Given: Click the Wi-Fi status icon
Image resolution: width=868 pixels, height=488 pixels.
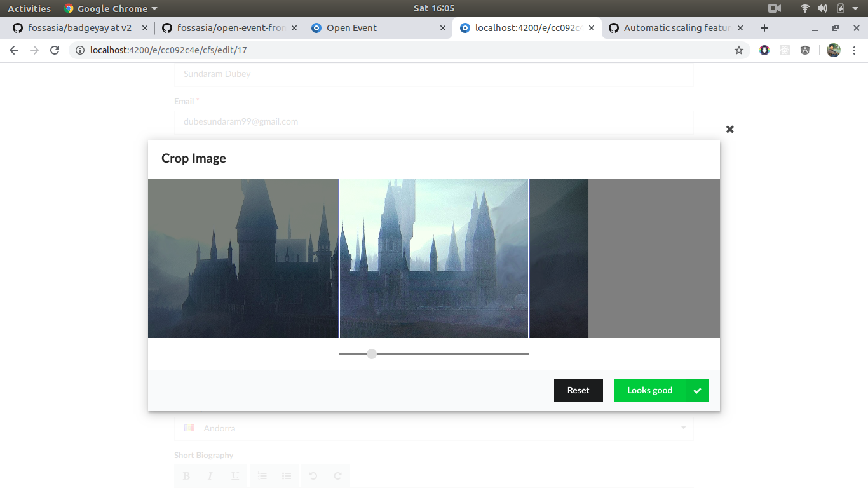Looking at the screenshot, I should click(x=805, y=8).
